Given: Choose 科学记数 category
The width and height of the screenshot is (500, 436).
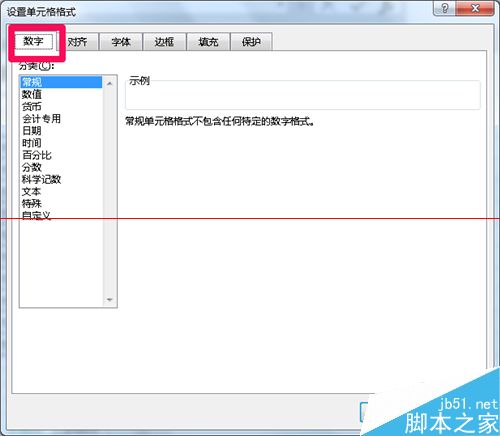Looking at the screenshot, I should pyautogui.click(x=61, y=179).
